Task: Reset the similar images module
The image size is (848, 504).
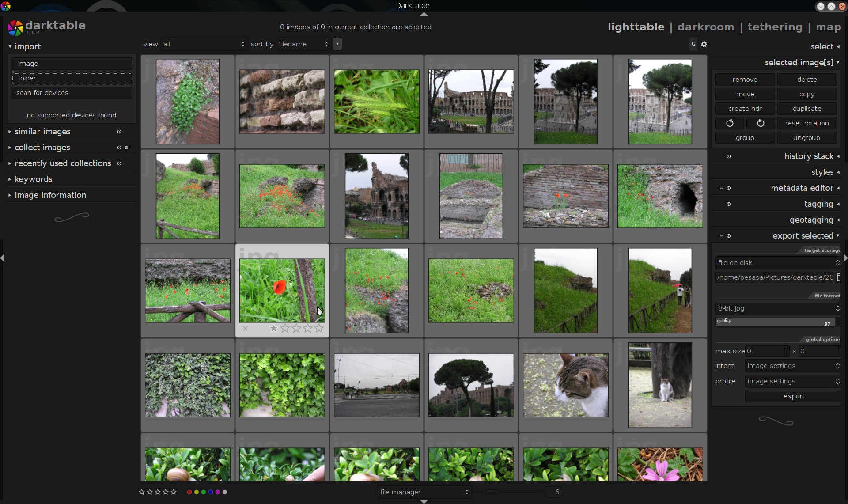Action: tap(119, 132)
